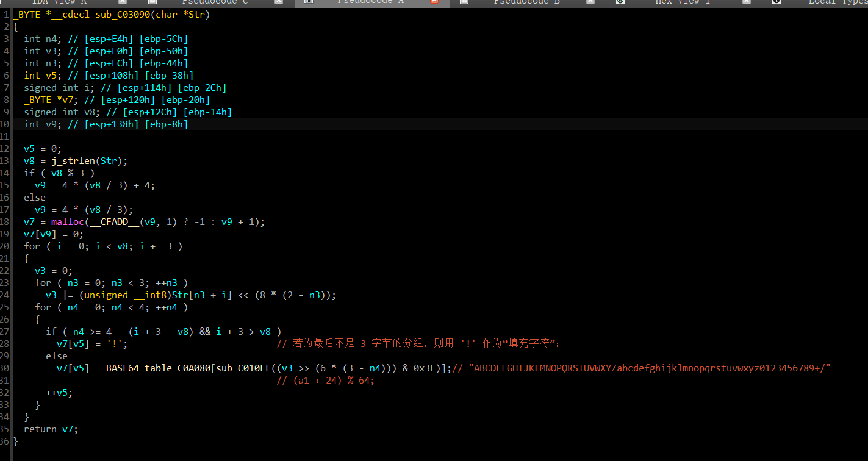Click the BASE64_table_C0A080 identifier
The width and height of the screenshot is (868, 461).
point(159,368)
